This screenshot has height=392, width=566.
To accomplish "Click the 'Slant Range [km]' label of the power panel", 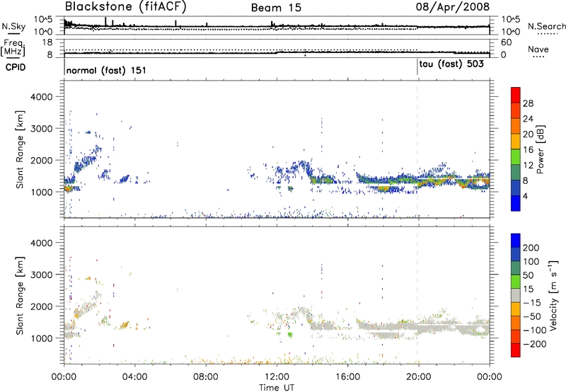I will [x=20, y=149].
